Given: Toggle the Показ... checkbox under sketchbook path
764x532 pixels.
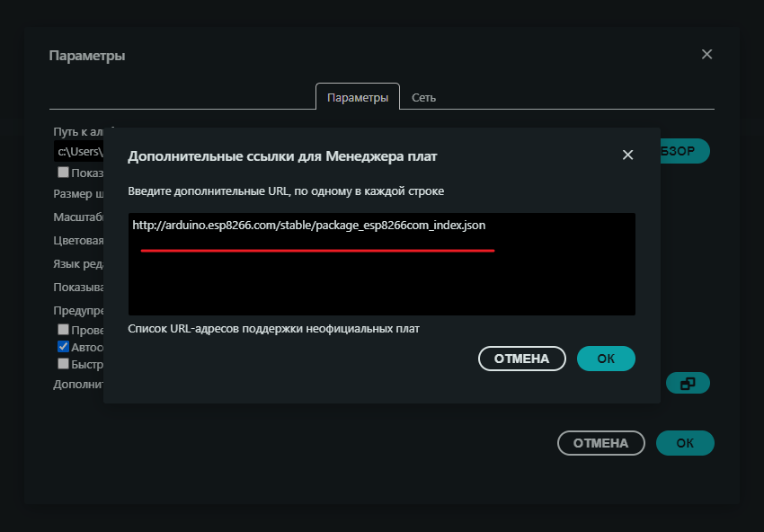Looking at the screenshot, I should 63,172.
